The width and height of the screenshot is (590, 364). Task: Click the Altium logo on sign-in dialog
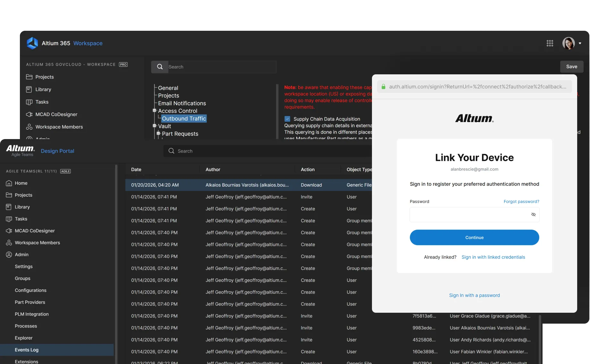(x=475, y=119)
